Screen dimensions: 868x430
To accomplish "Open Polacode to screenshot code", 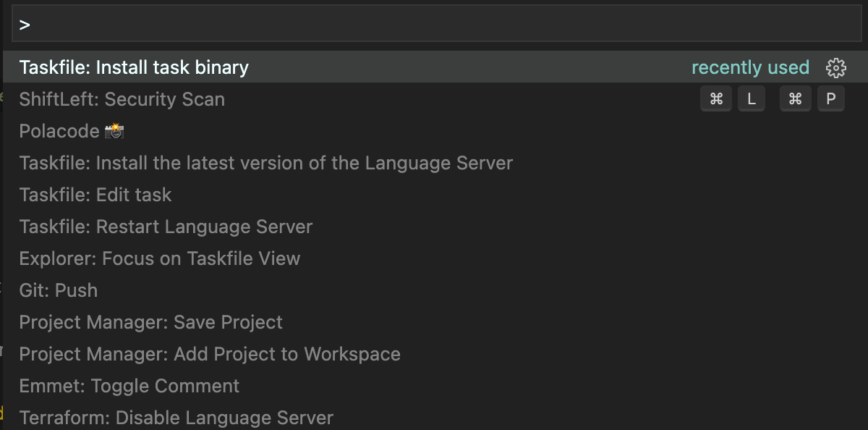I will pyautogui.click(x=72, y=131).
